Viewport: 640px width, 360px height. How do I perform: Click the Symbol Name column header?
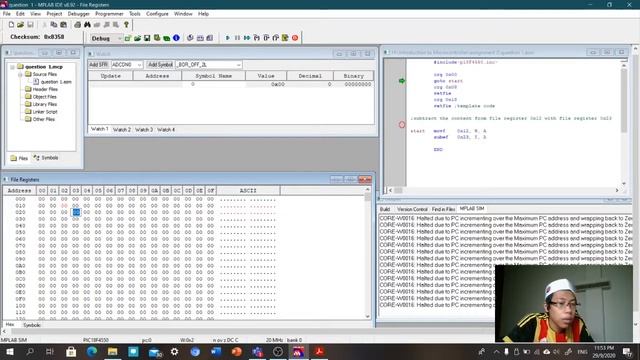(213, 76)
